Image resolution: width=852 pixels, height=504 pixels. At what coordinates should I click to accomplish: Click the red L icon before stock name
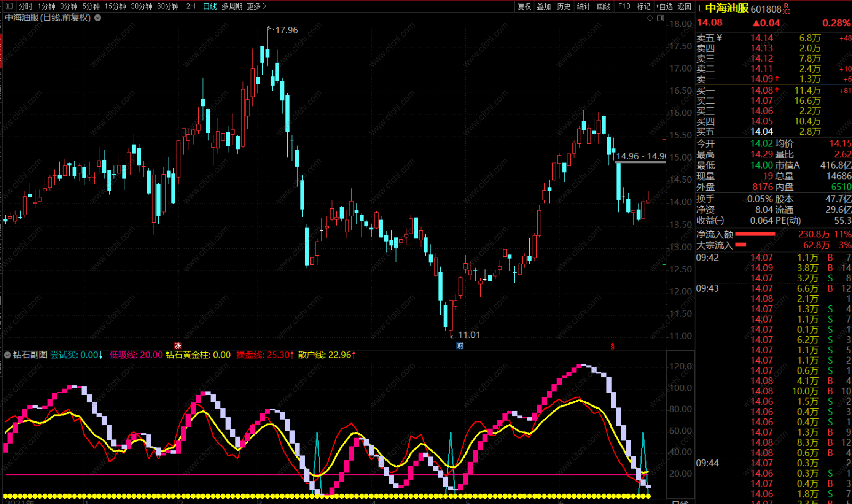click(x=700, y=9)
